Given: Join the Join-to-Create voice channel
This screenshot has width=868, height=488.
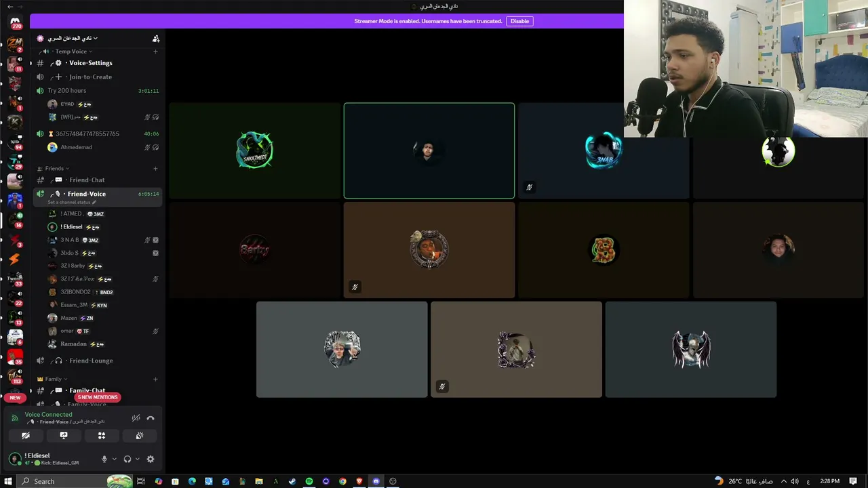Looking at the screenshot, I should tap(97, 77).
